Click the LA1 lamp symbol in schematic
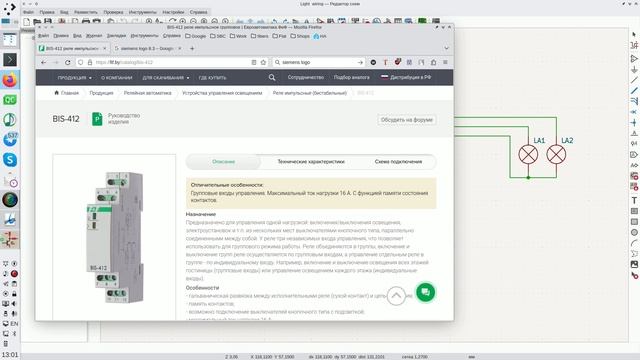 pos(528,155)
